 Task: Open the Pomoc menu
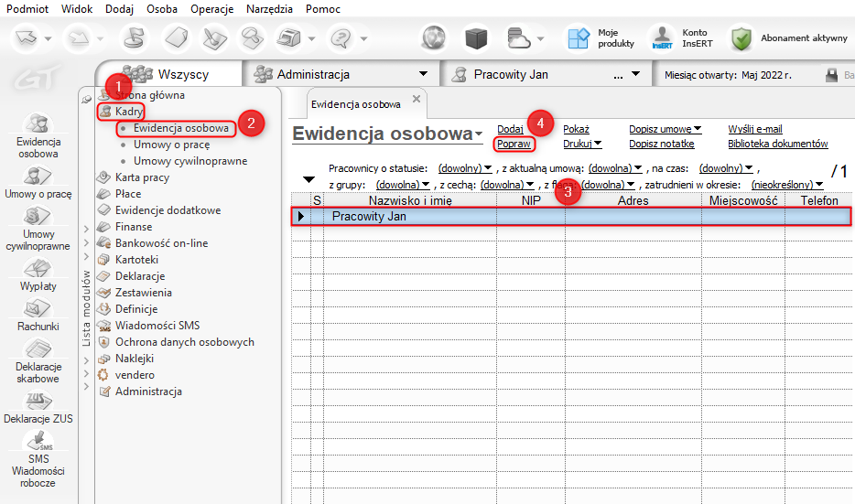323,9
